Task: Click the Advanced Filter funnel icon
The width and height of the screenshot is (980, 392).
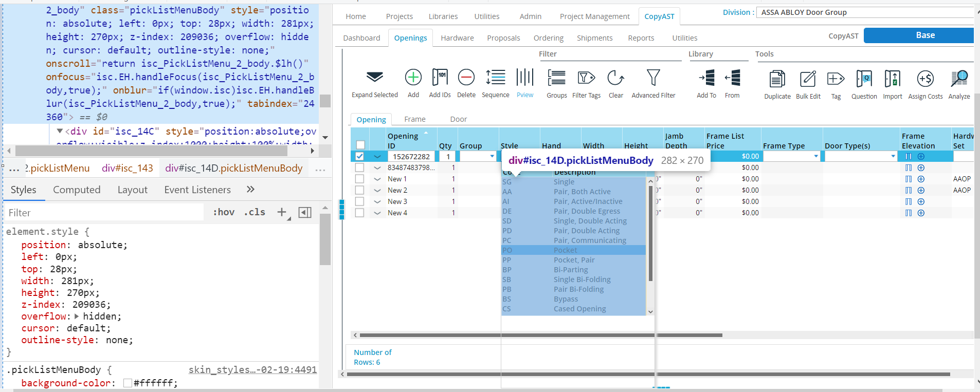Action: [653, 78]
